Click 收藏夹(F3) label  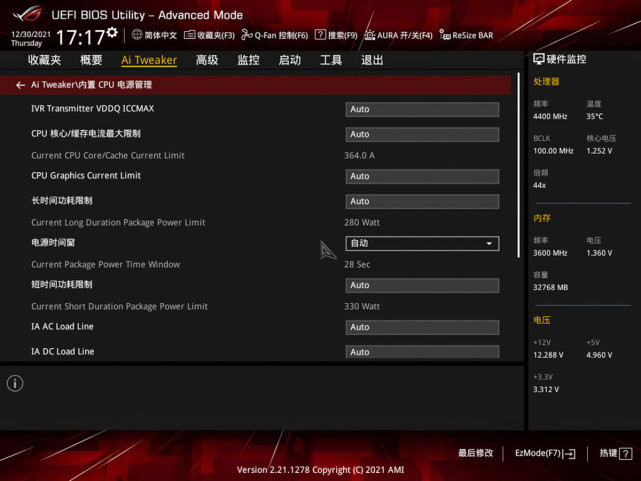[216, 36]
